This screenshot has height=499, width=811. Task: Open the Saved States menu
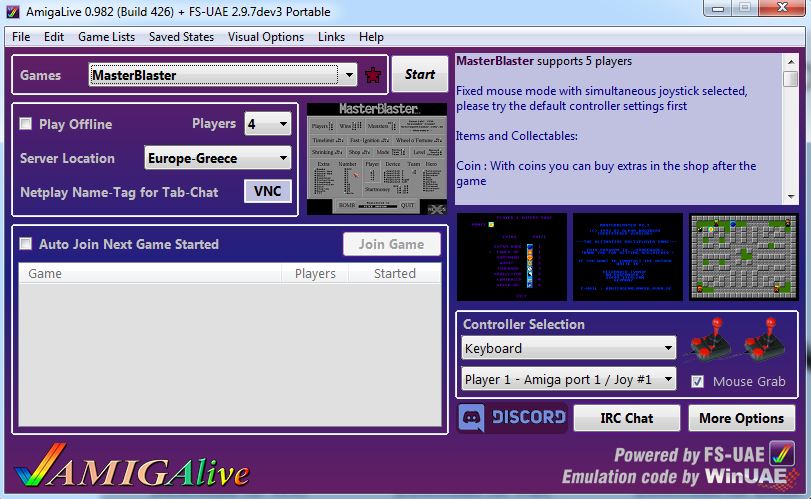[x=181, y=37]
